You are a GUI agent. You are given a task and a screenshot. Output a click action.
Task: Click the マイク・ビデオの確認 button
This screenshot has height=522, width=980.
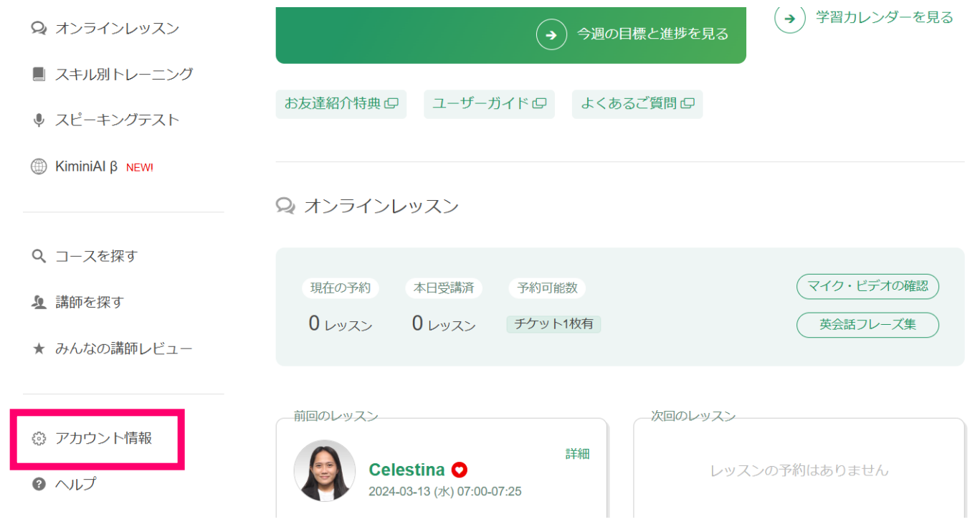click(x=867, y=286)
